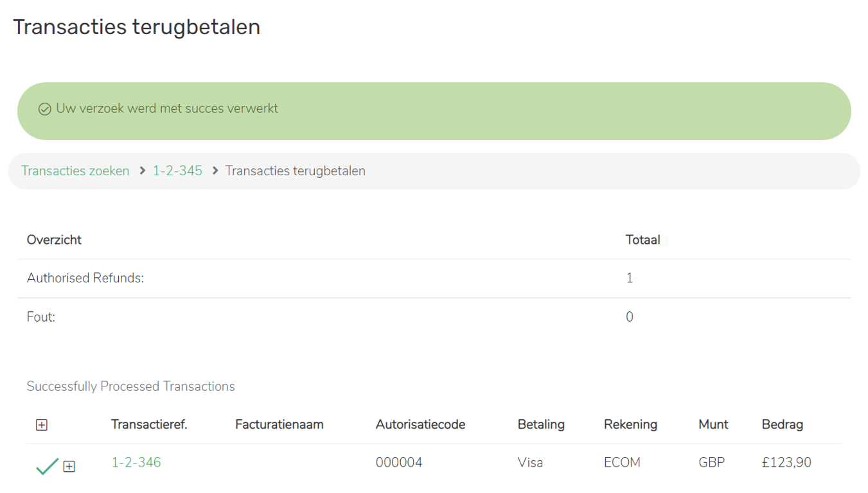The width and height of the screenshot is (868, 493).
Task: Click Autorisatiecode column header
Action: click(420, 424)
